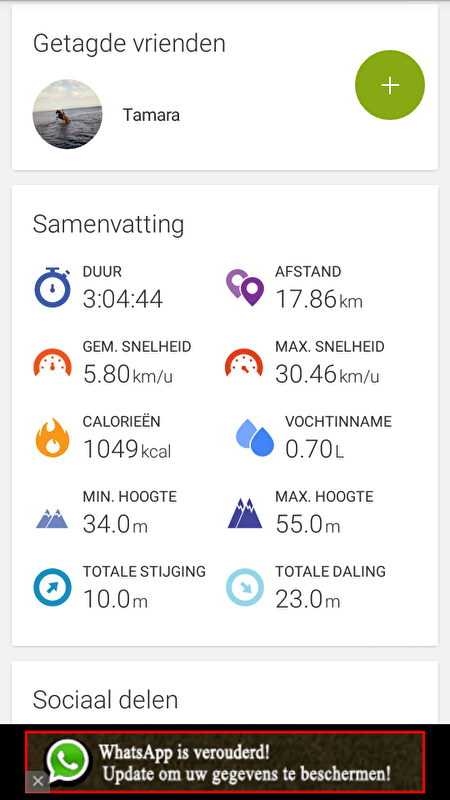Tap the Sociaal delen section heading

(106, 700)
